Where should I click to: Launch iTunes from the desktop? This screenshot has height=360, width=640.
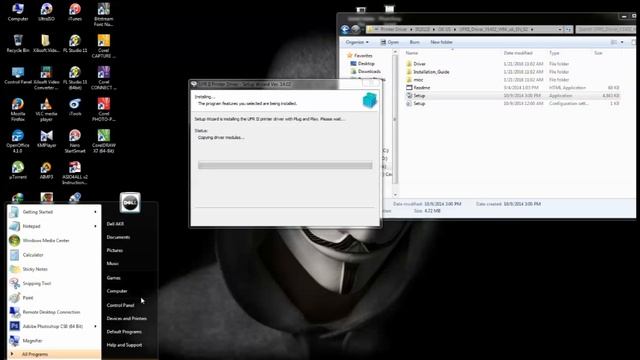tap(75, 12)
